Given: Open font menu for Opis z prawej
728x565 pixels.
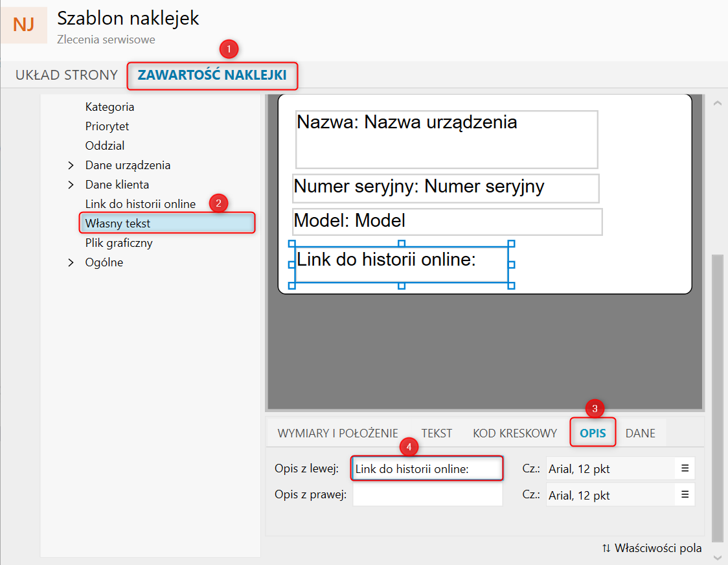Looking at the screenshot, I should 685,495.
